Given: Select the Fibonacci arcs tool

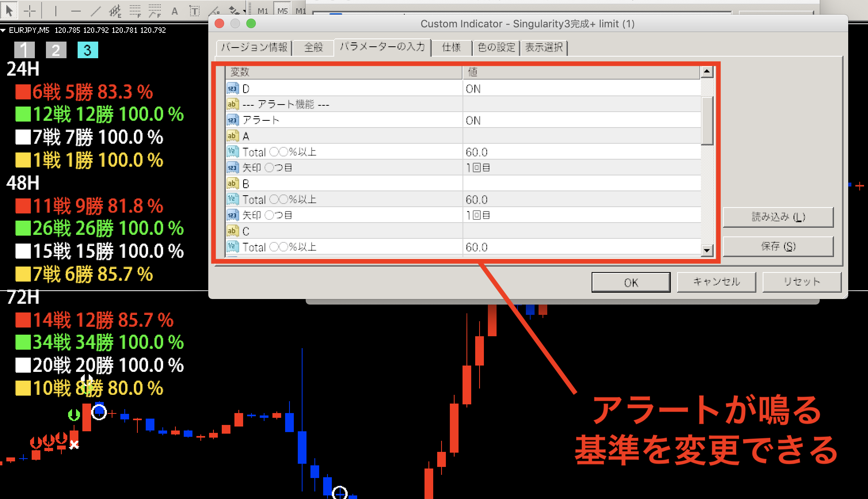Looking at the screenshot, I should [x=155, y=11].
